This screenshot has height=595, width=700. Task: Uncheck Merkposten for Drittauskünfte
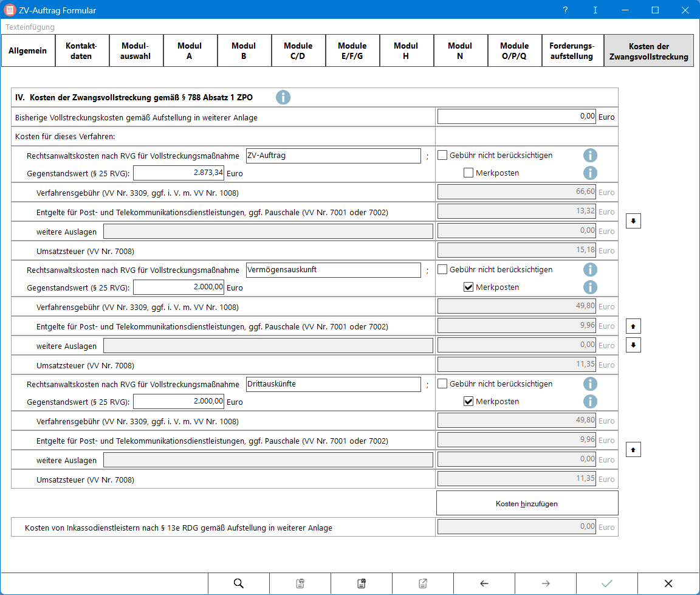click(468, 401)
